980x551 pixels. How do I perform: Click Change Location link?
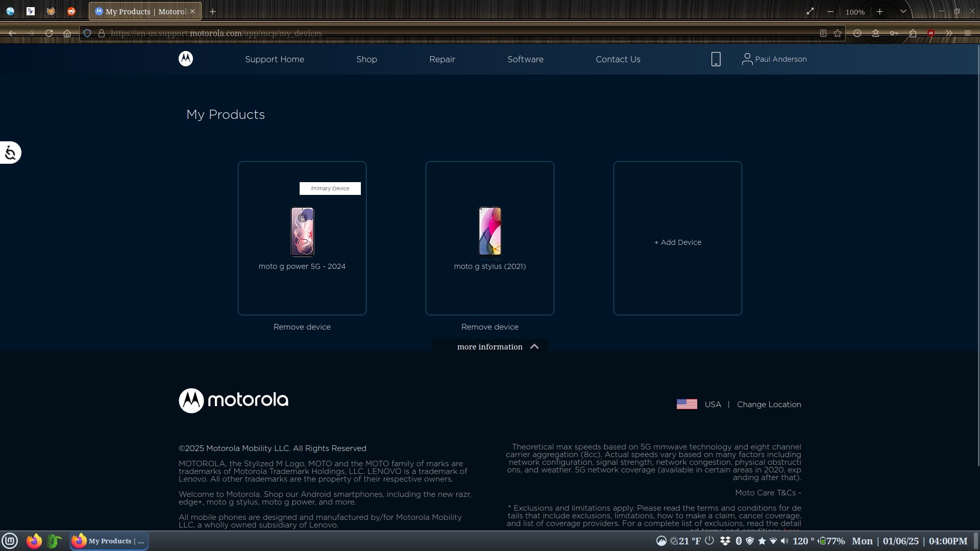tap(769, 405)
